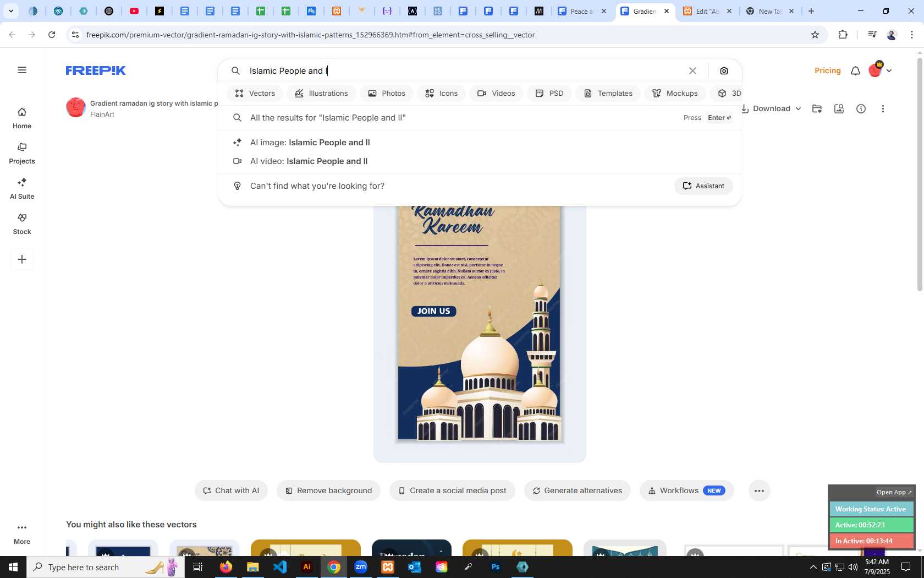924x578 pixels.
Task: Open the tab search dropdown in Chrome
Action: point(10,11)
